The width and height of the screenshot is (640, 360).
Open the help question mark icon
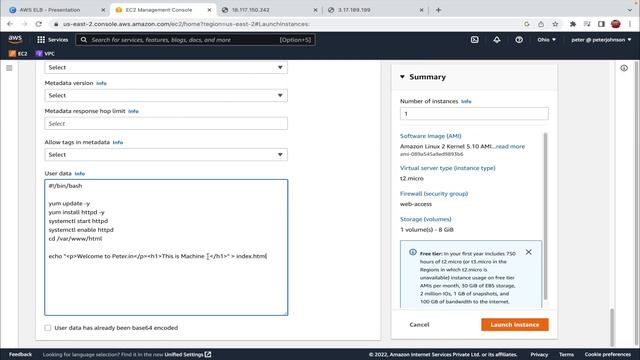[519, 40]
